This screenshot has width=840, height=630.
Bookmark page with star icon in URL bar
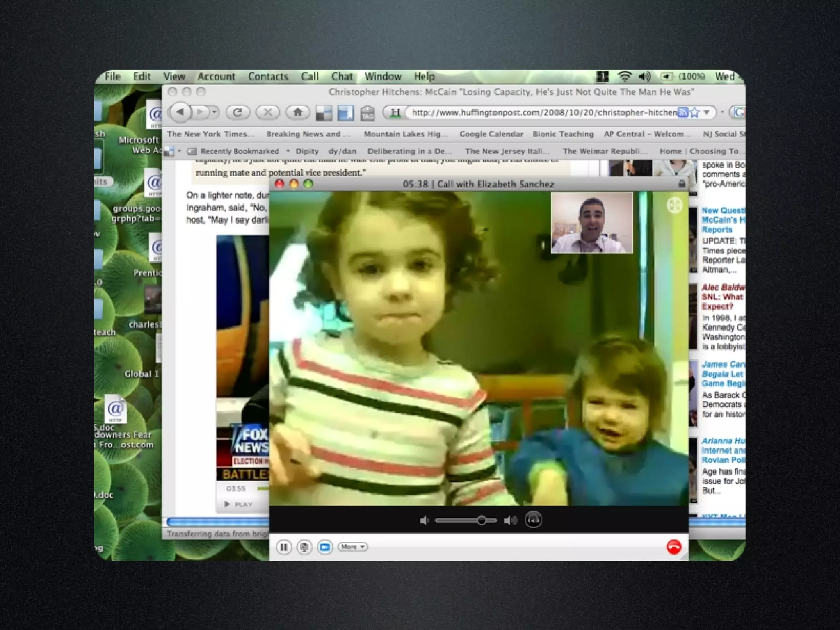pyautogui.click(x=694, y=112)
